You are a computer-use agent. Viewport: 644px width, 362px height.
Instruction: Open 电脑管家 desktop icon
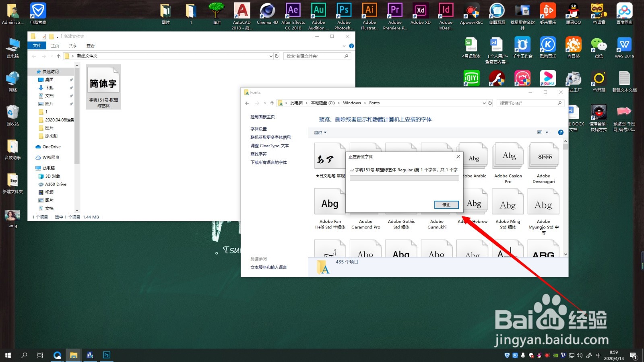pyautogui.click(x=38, y=14)
